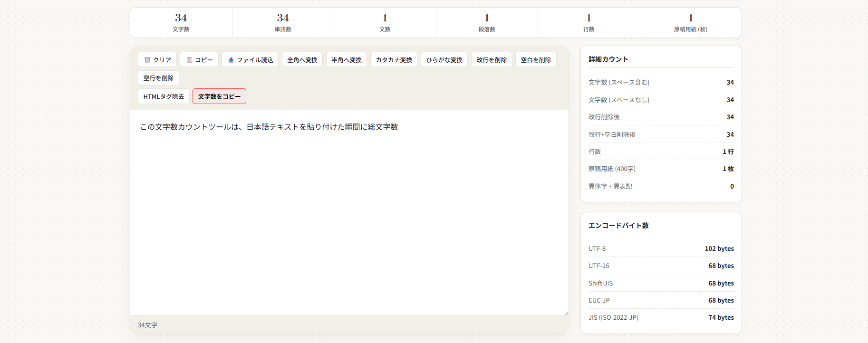
Task: Convert text with 全角へ変換 button
Action: tap(302, 60)
